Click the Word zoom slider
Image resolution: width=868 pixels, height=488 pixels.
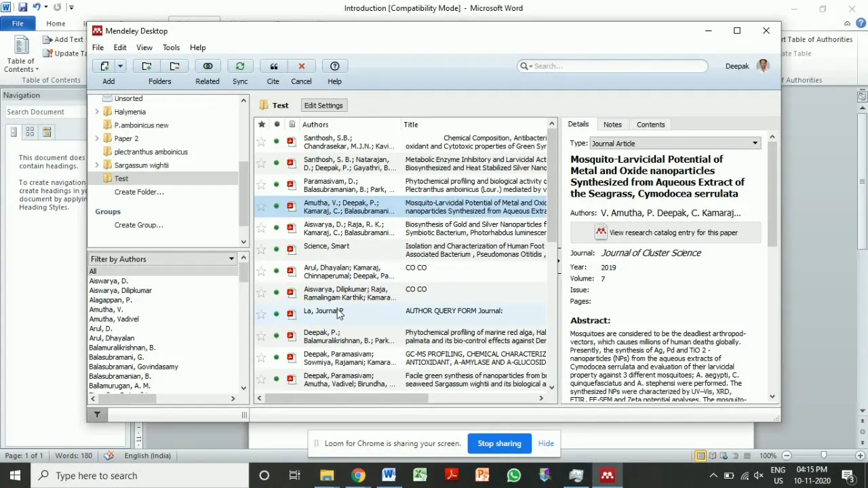click(823, 456)
